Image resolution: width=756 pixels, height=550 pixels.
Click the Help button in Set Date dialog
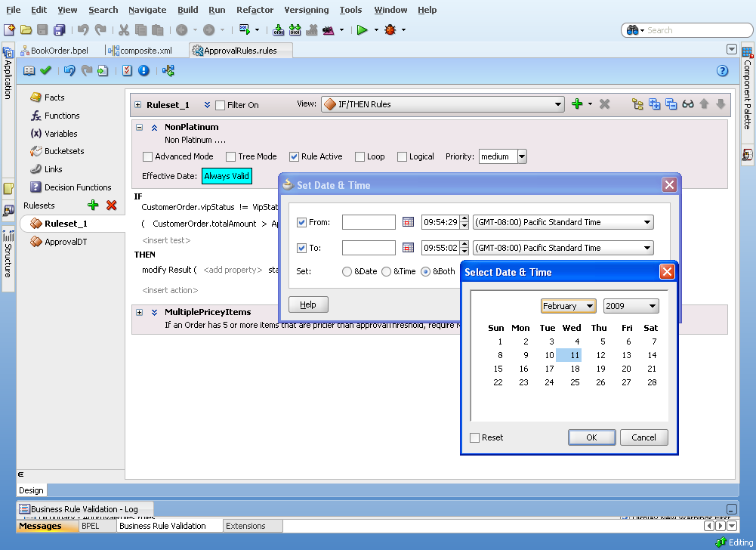coord(308,304)
